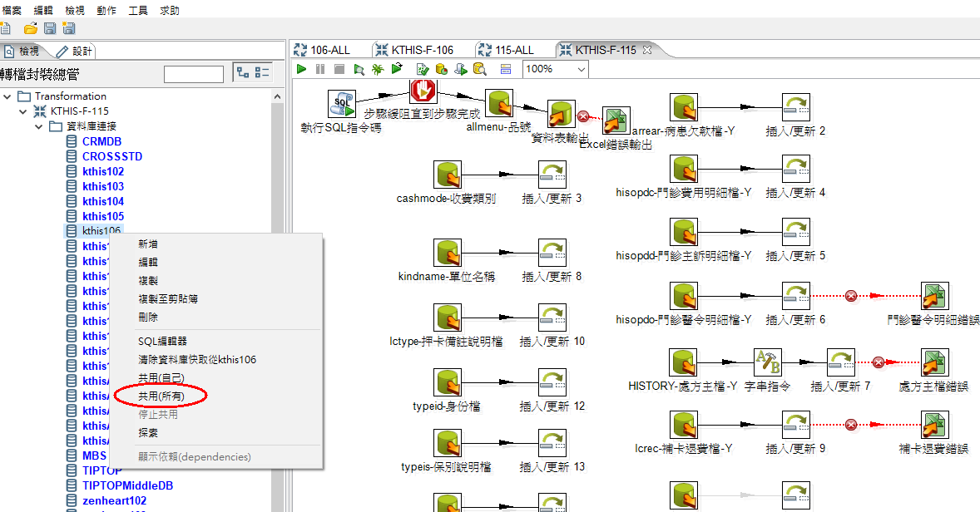Viewport: 980px width, 512px height.
Task: Click the search field in the left panel
Action: pos(194,75)
